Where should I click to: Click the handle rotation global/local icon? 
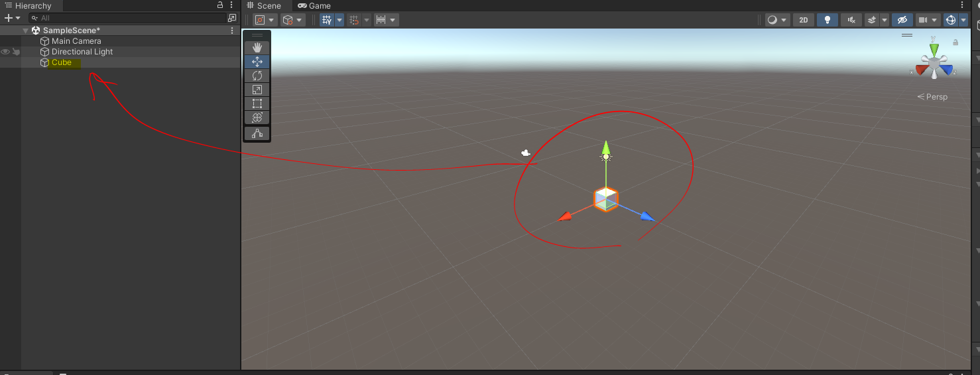[288, 20]
